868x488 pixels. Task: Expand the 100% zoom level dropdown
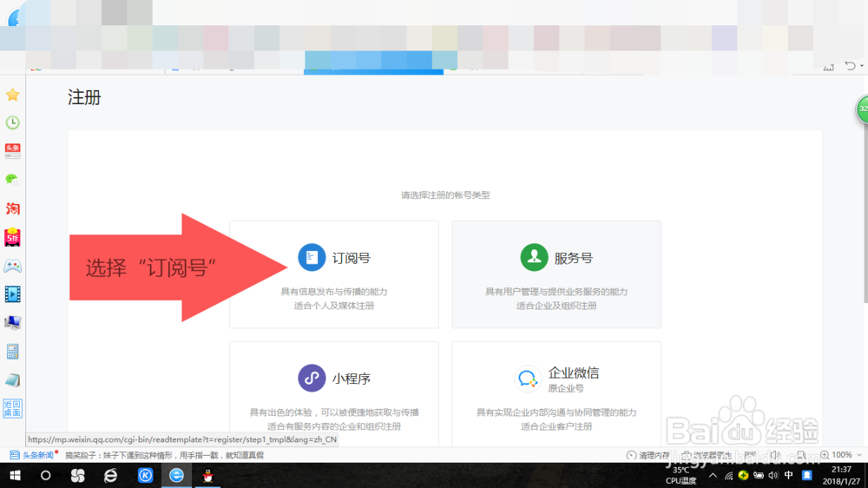click(x=859, y=455)
